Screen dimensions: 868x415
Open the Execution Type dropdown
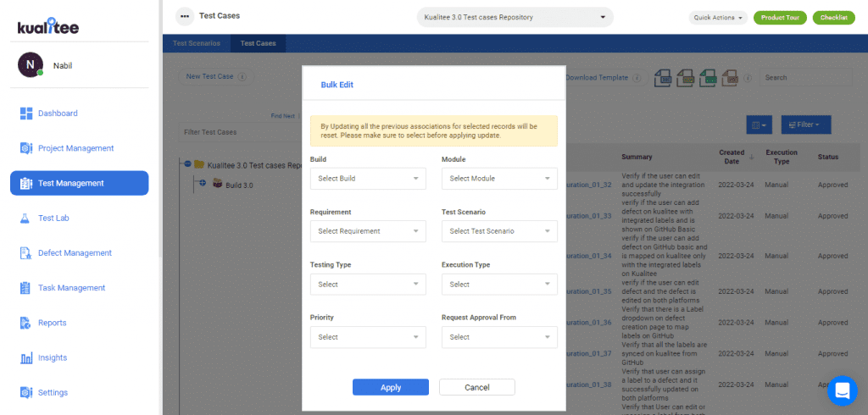499,285
